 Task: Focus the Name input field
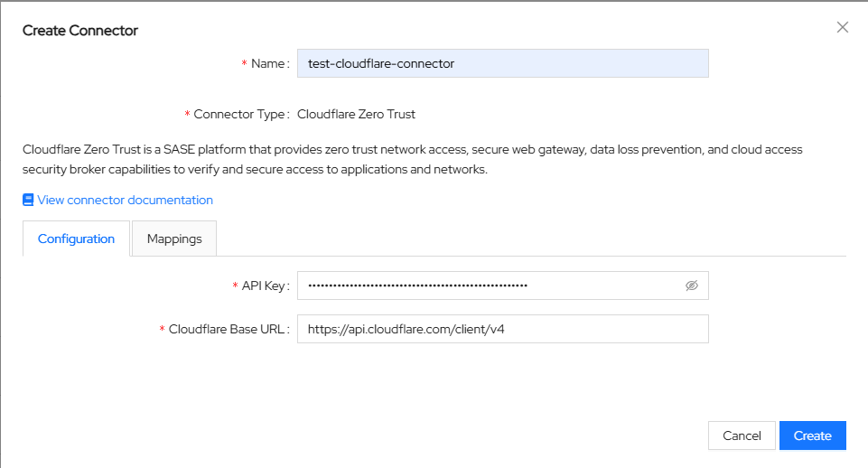[502, 63]
